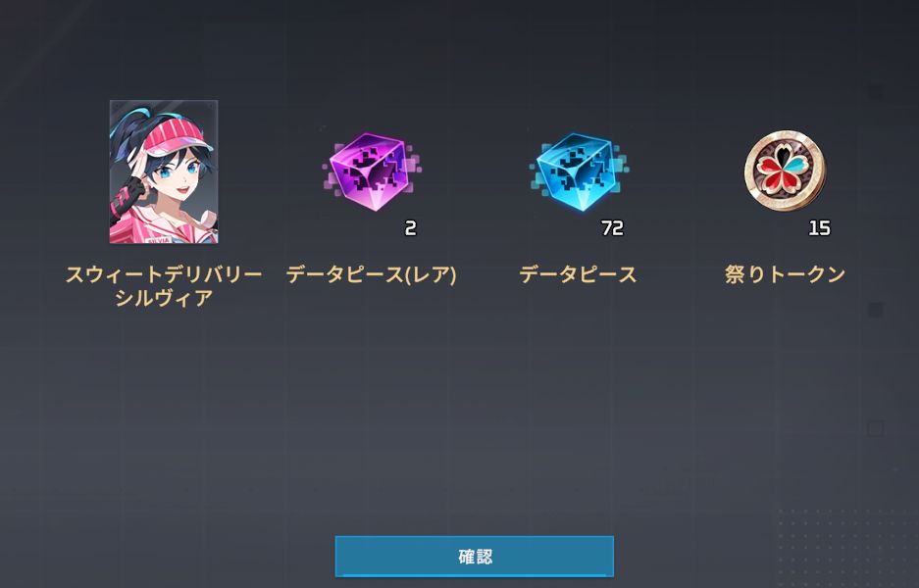Viewport: 919px width, 588px height.
Task: Click the 祭りトークン label
Action: pos(785,274)
